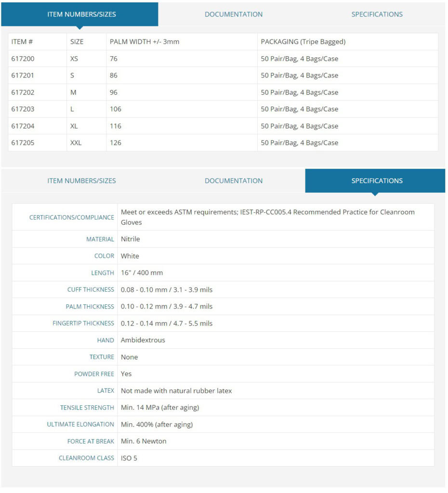
Task: Select ITEM NUMBERS/SIZES tab above the specifications list
Action: click(81, 181)
